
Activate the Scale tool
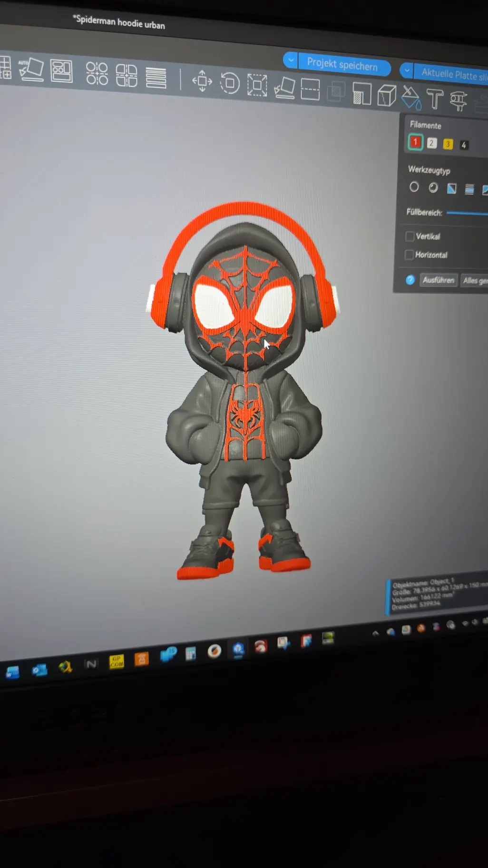pyautogui.click(x=257, y=85)
